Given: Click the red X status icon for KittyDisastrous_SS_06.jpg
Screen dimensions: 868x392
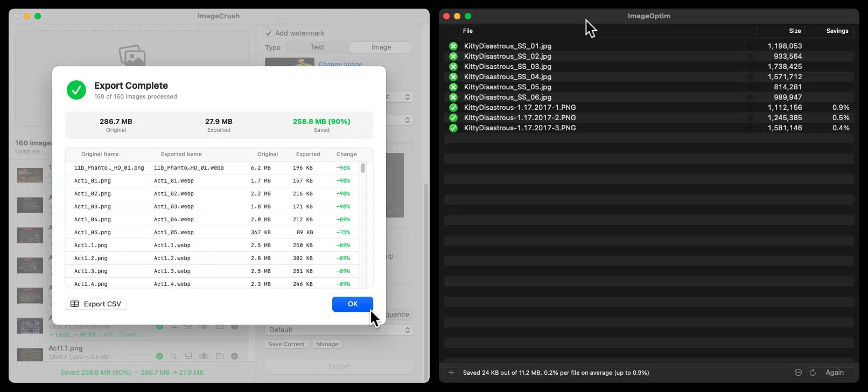Looking at the screenshot, I should tap(453, 97).
